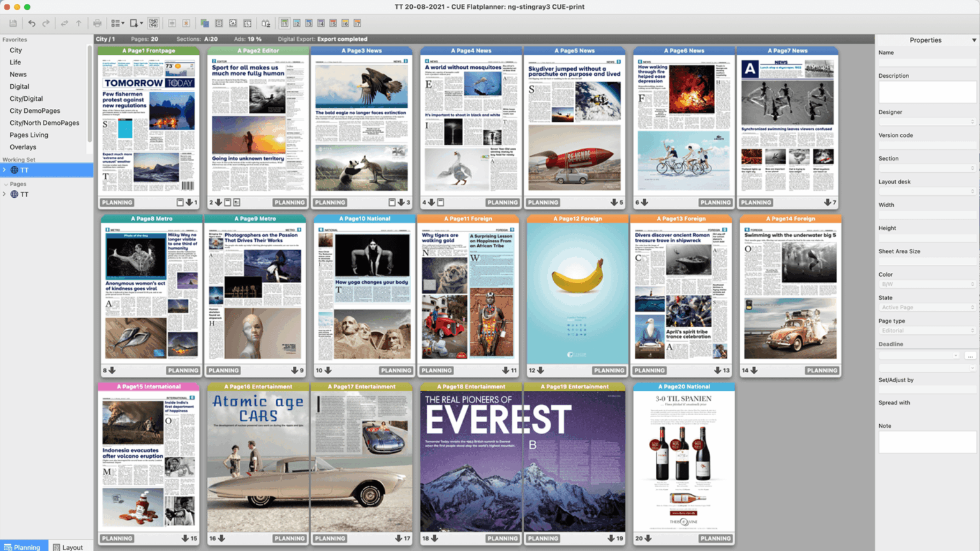The height and width of the screenshot is (551, 980).
Task: Click the Save disk icon
Action: pyautogui.click(x=13, y=23)
